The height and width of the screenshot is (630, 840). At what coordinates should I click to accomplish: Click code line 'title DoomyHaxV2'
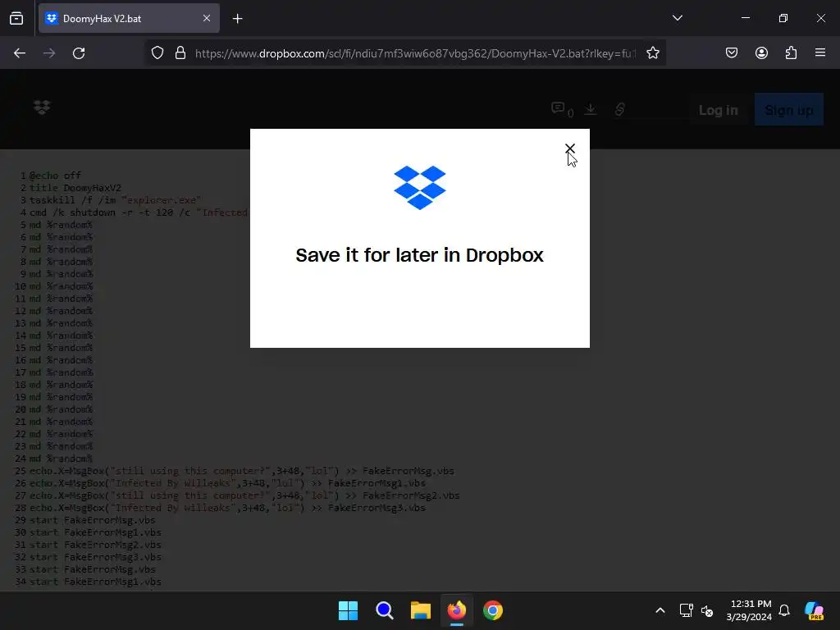pyautogui.click(x=75, y=188)
